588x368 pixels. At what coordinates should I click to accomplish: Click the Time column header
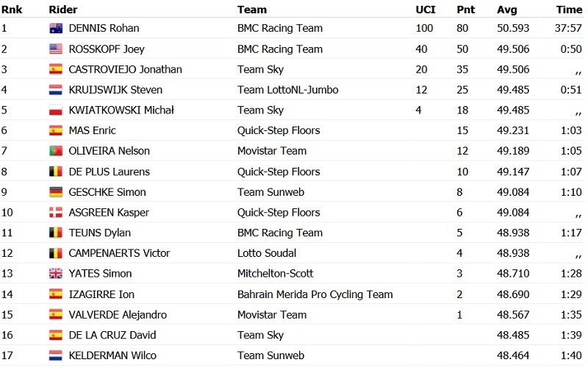[569, 10]
